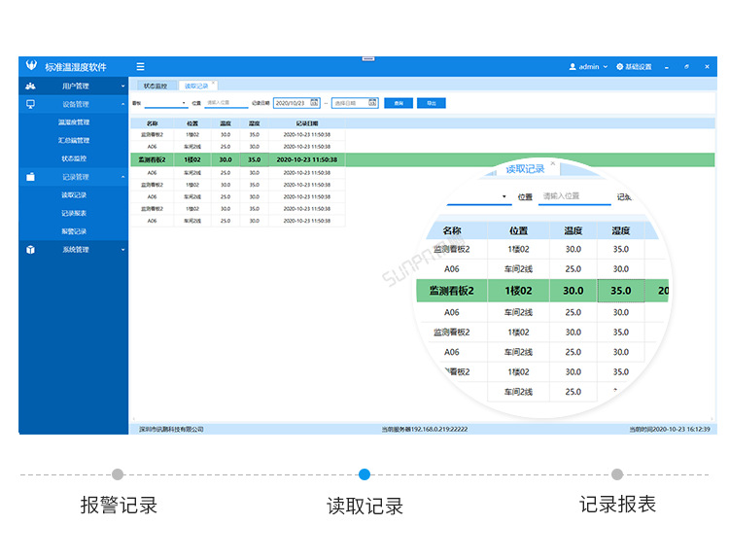Screen dimensions: 729x560
Task: Click the 系统管理 cube icon
Action: point(31,250)
